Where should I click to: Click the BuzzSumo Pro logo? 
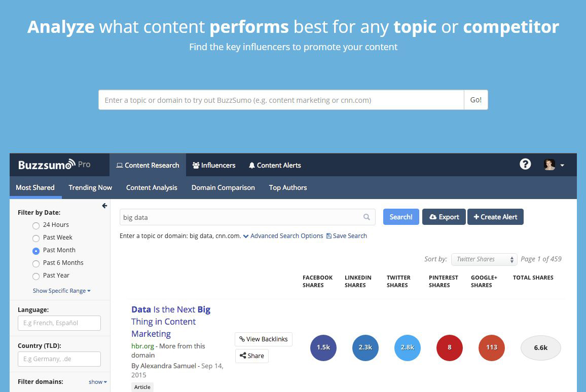54,165
